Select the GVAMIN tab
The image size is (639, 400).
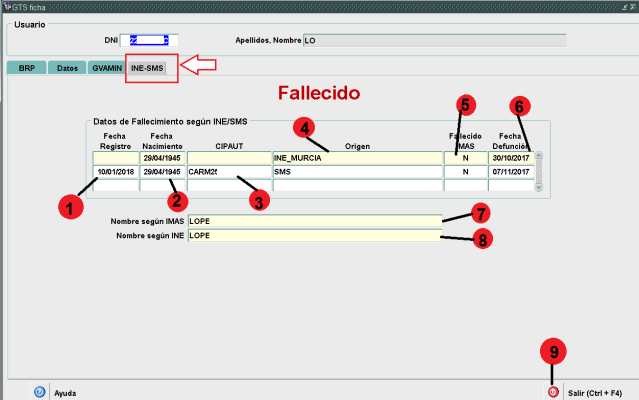pos(106,68)
